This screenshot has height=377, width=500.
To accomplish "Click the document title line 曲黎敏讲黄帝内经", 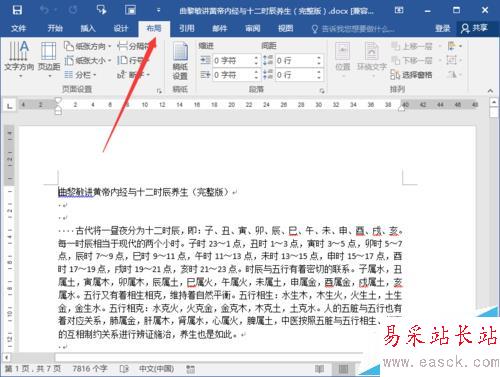I will pos(144,192).
